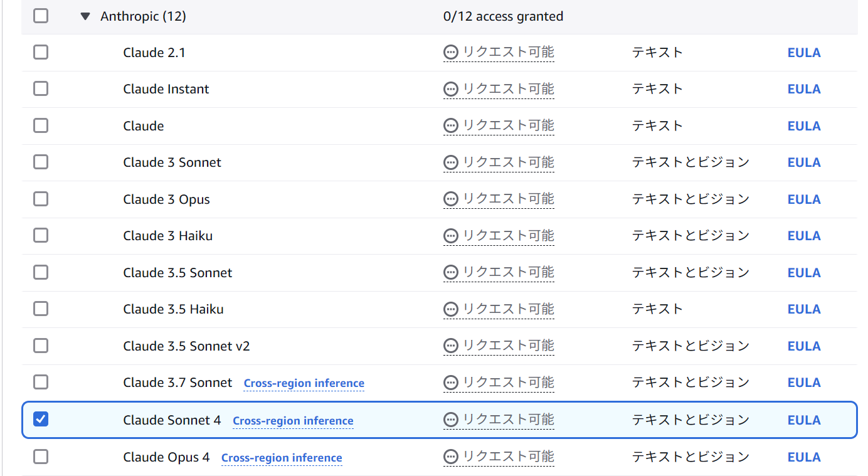Click the status icon for Claude Opus 4
This screenshot has width=868, height=476.
click(451, 457)
